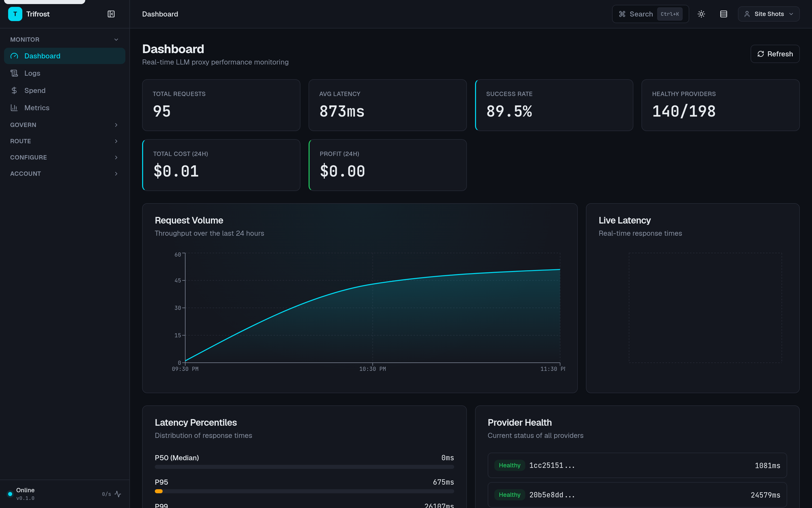Click the 10:30 PM axis label
812x508 pixels.
(x=373, y=369)
